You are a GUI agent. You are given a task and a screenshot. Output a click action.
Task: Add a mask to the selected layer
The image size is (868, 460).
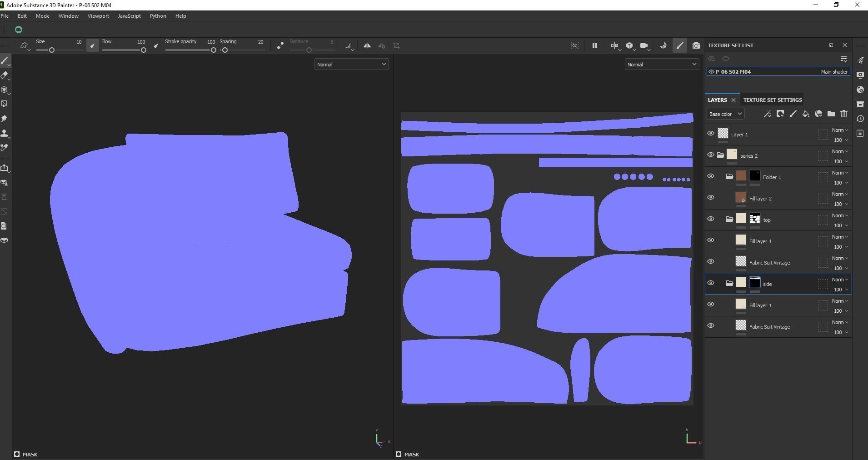pyautogui.click(x=780, y=114)
